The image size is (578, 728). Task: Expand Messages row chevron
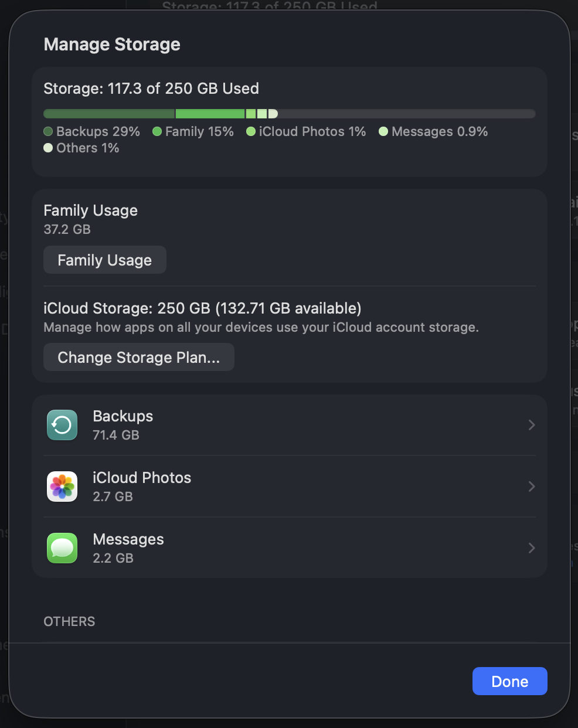(x=531, y=548)
